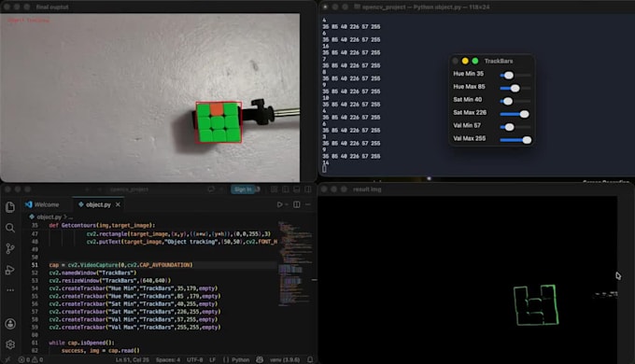Click the cv2.putText code line
This screenshot has width=635, height=364.
tap(182, 242)
